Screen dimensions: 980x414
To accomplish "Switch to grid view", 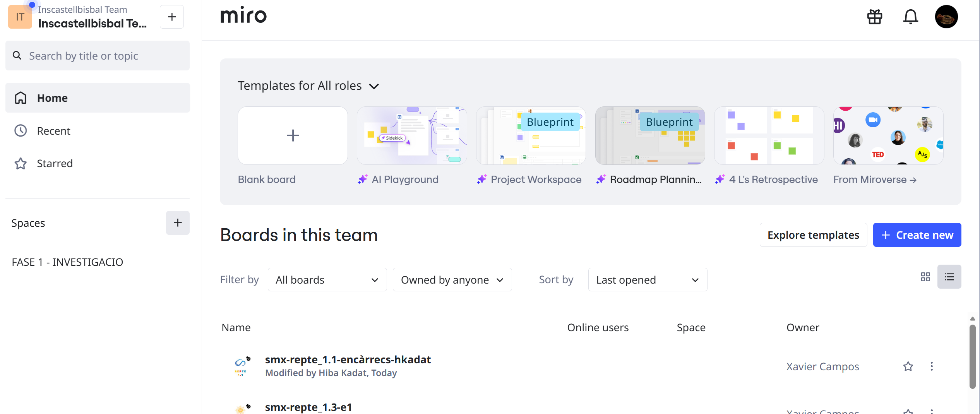I will [x=925, y=277].
